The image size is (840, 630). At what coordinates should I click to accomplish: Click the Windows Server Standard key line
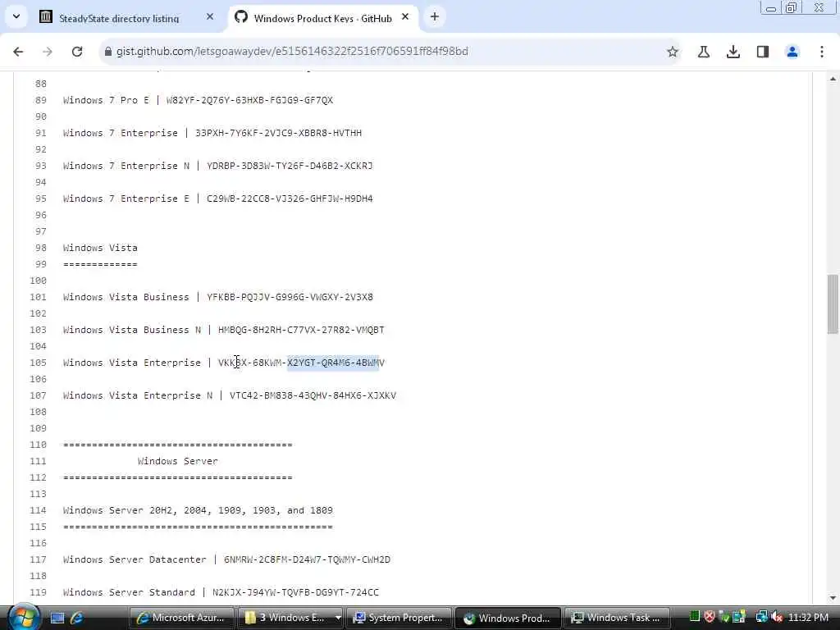pyautogui.click(x=221, y=592)
